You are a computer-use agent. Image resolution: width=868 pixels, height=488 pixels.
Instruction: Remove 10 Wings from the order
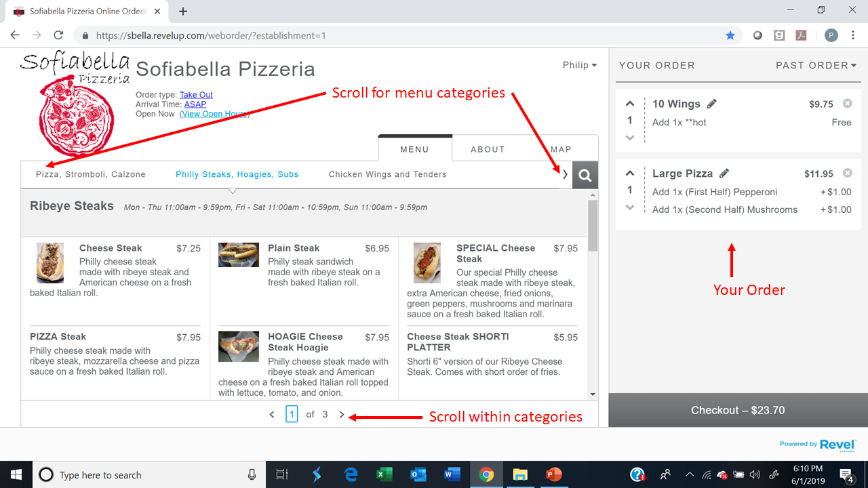pos(847,104)
